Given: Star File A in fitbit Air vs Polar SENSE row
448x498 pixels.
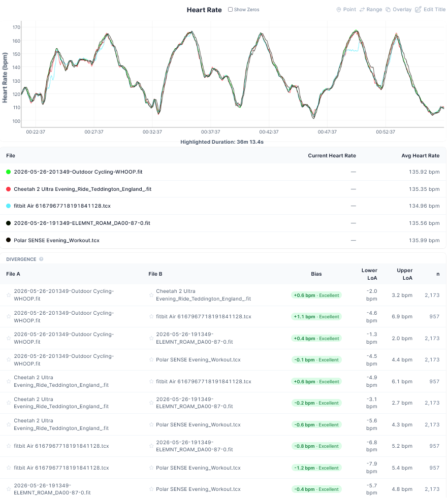Looking at the screenshot, I should click(x=9, y=468).
